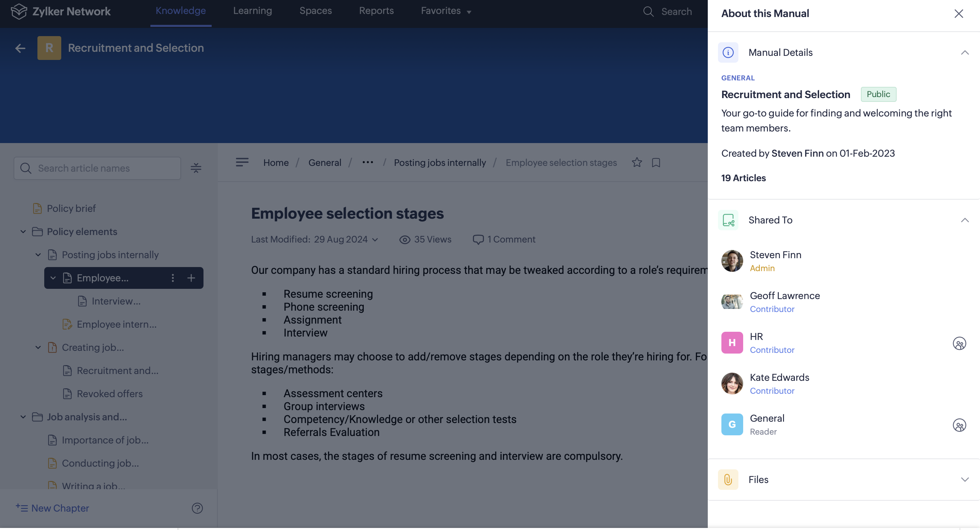Collapse the Policy elements folder

click(23, 232)
